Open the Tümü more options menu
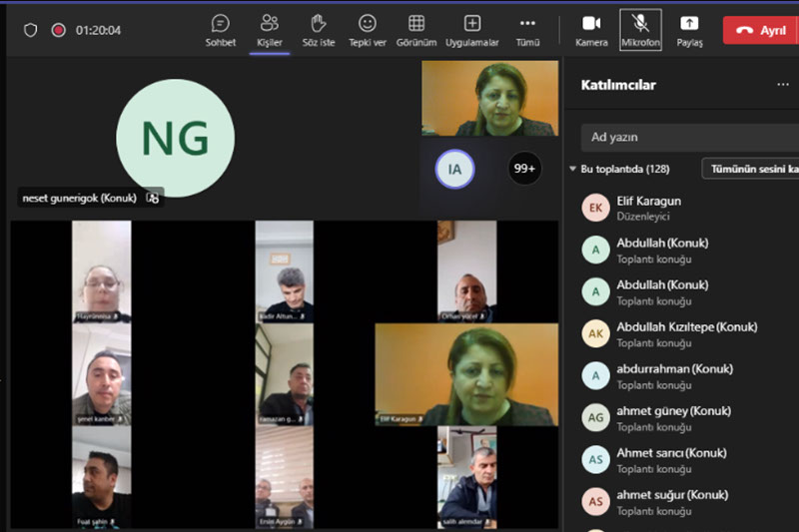The height and width of the screenshot is (532, 799). (x=527, y=29)
